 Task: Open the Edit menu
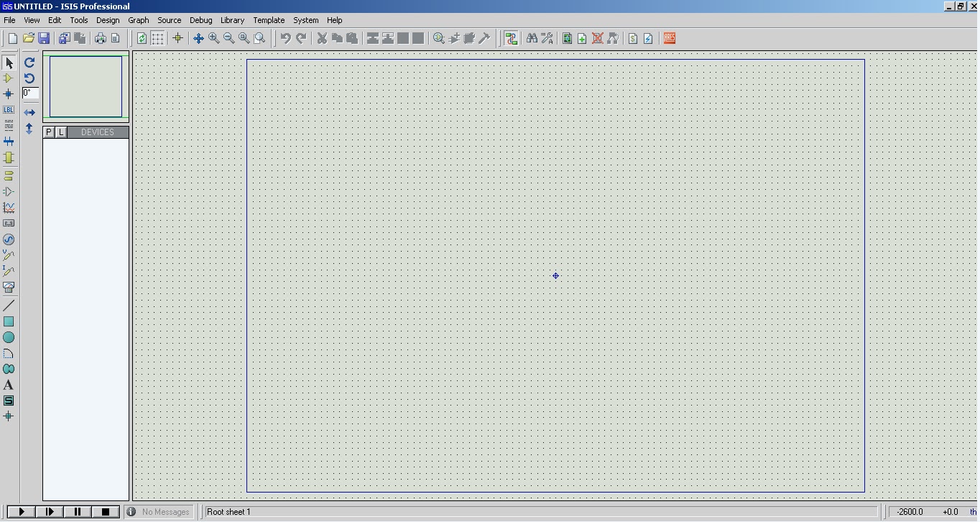[x=55, y=20]
